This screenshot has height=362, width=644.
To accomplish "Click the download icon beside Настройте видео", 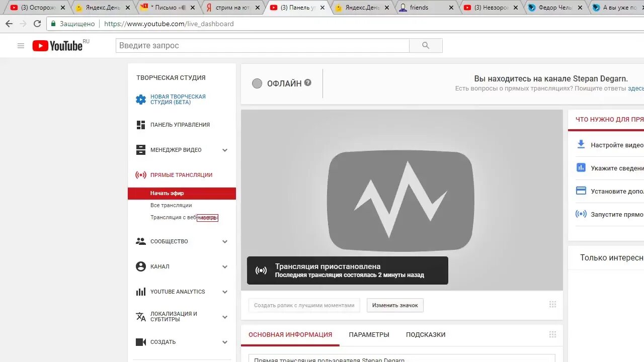I will coord(581,144).
